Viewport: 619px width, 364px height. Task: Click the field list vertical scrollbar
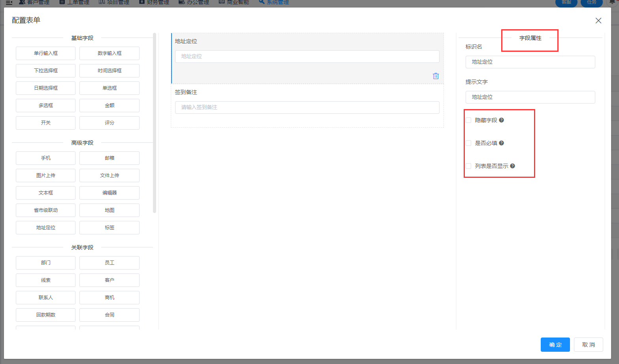click(x=155, y=123)
